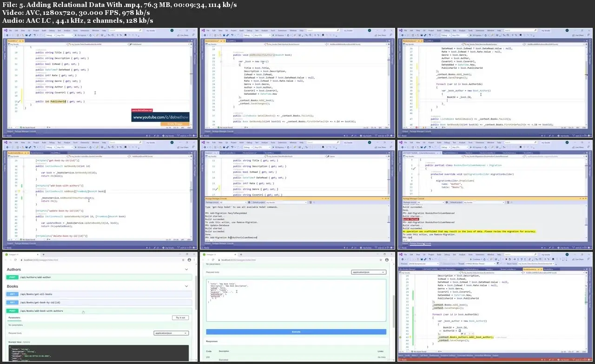The height and width of the screenshot is (364, 595).
Task: Open application/json dropdown below Try it out
Action: point(171,333)
